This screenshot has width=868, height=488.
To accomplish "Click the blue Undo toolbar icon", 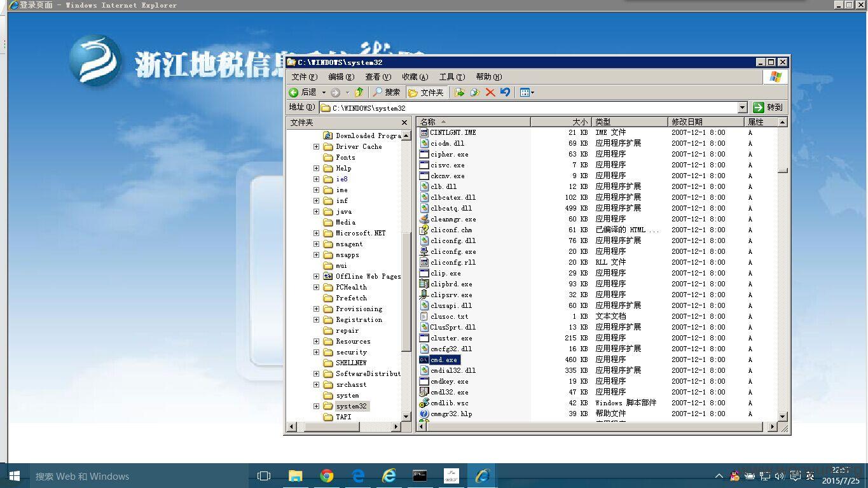I will (x=506, y=92).
